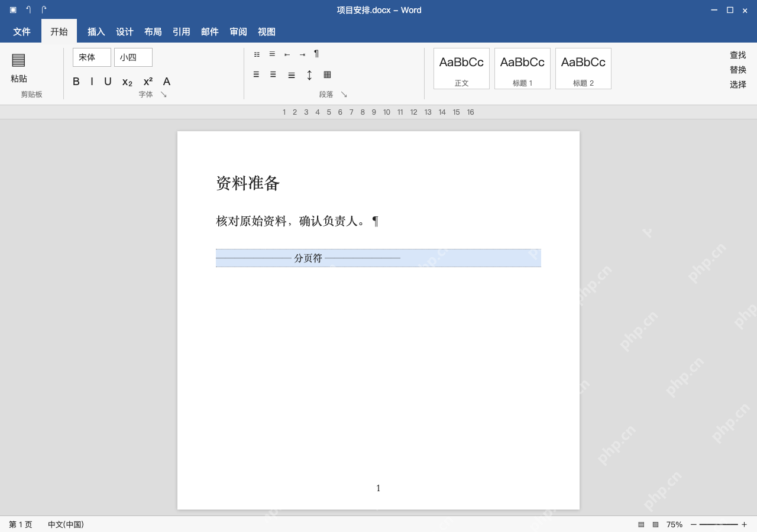Switch to web layout view in status bar
The image size is (757, 532).
point(655,524)
